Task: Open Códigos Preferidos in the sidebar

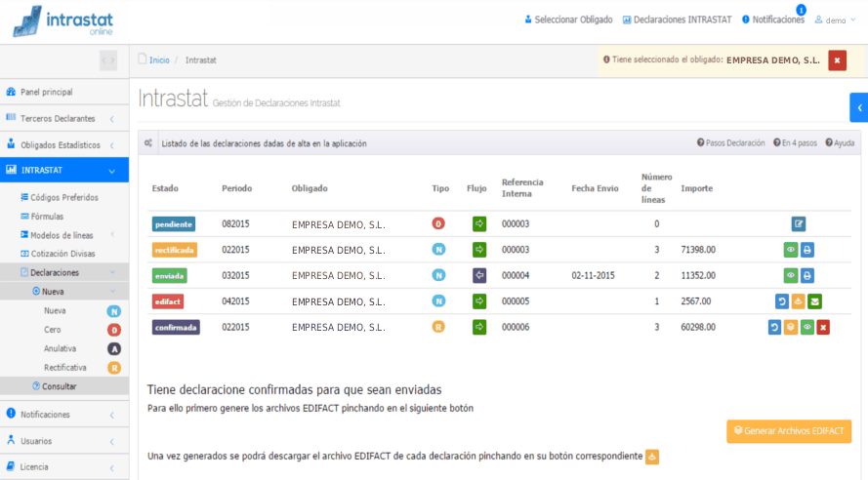Action: tap(64, 197)
